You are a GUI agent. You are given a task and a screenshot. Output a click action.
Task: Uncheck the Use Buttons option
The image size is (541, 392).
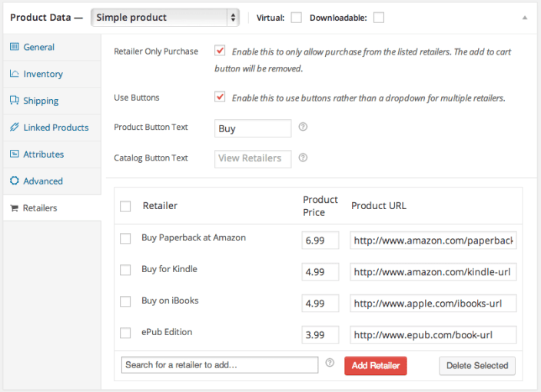[220, 97]
